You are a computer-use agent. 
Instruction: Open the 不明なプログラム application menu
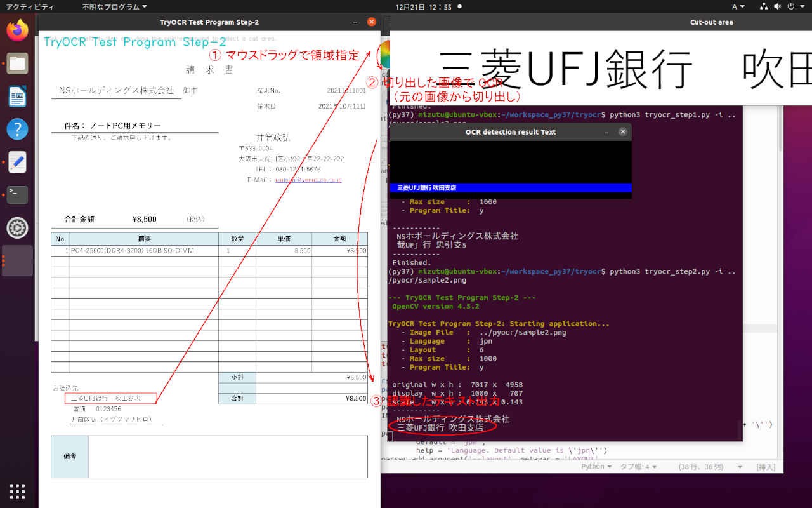point(114,7)
